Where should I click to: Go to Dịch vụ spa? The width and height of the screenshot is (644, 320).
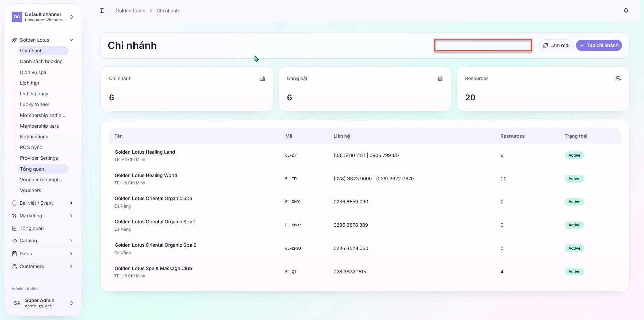click(43, 72)
